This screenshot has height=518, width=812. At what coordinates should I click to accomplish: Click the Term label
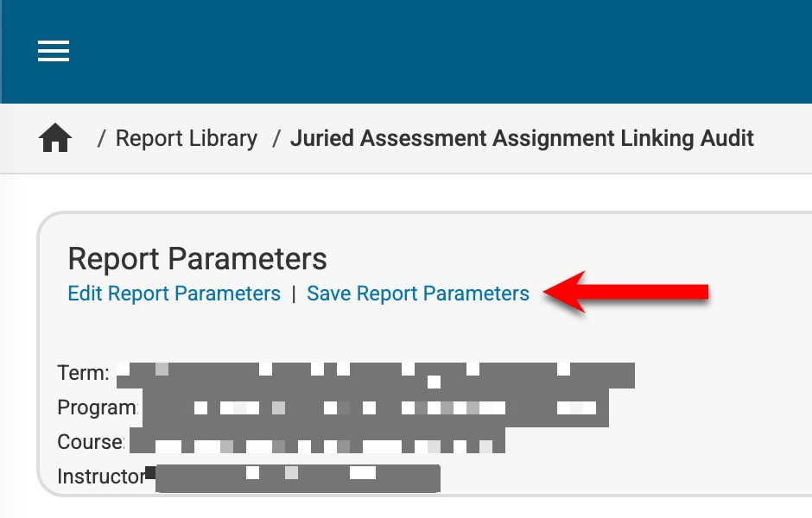pos(83,373)
